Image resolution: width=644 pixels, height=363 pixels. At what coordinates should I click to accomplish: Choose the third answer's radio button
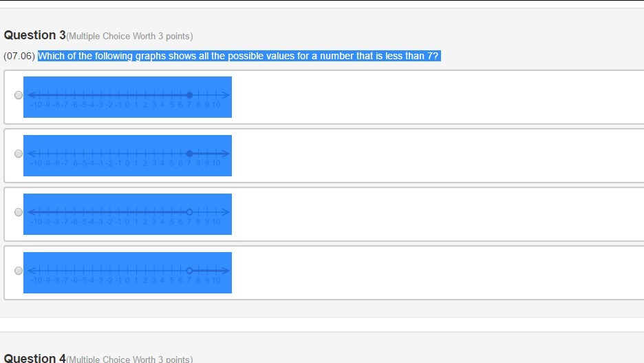pos(18,212)
